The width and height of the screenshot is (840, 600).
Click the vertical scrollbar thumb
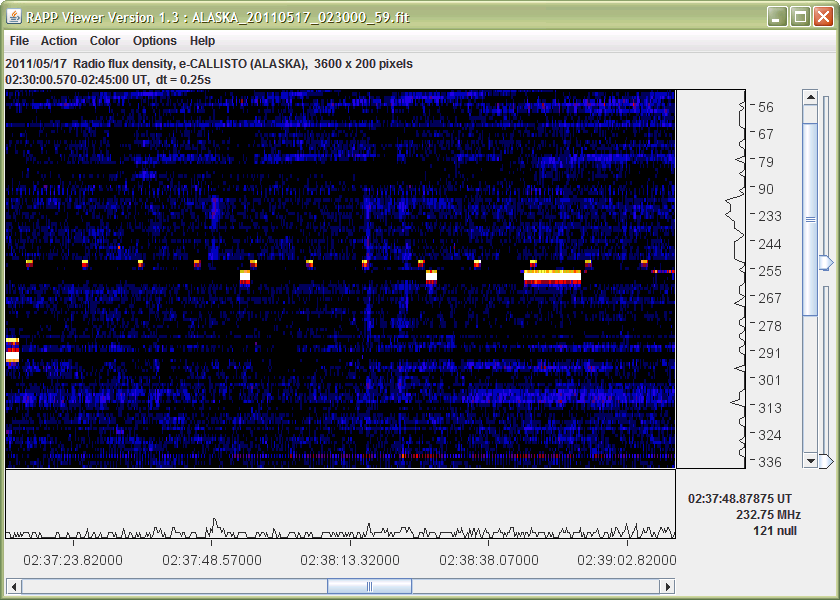point(810,220)
